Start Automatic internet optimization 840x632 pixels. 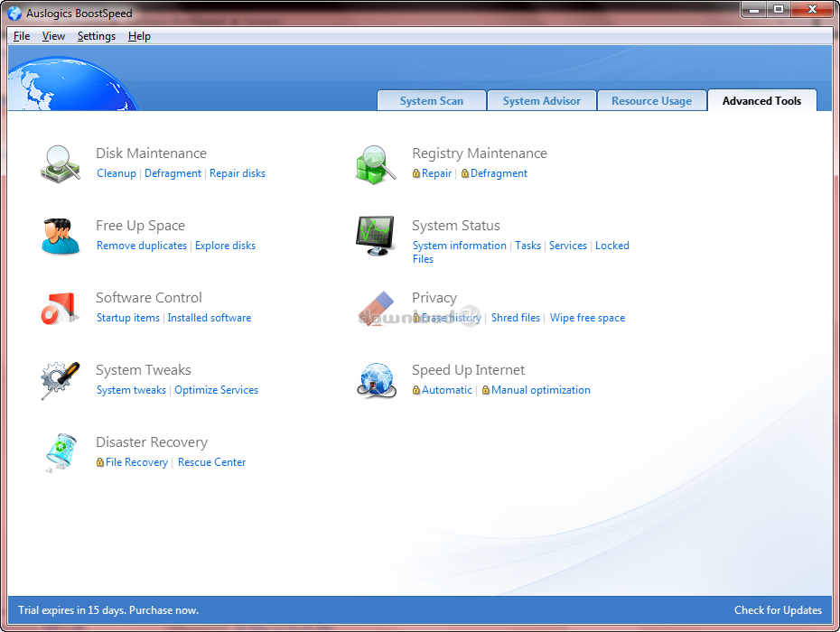(x=447, y=390)
